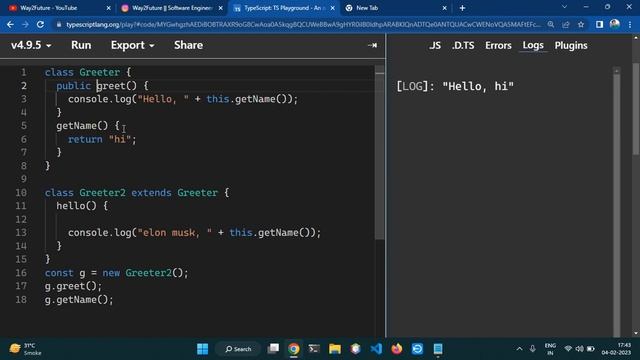Switch to the .D.TS output tab

pyautogui.click(x=463, y=45)
